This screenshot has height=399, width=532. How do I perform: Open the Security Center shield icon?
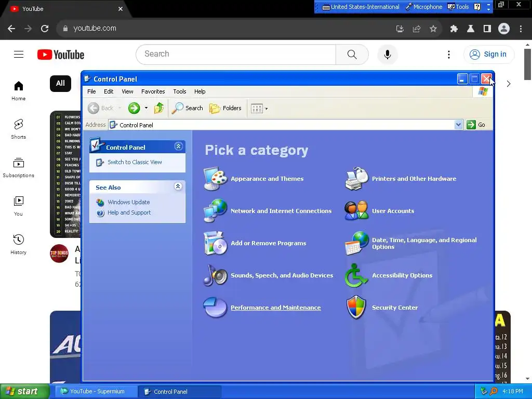(x=356, y=308)
